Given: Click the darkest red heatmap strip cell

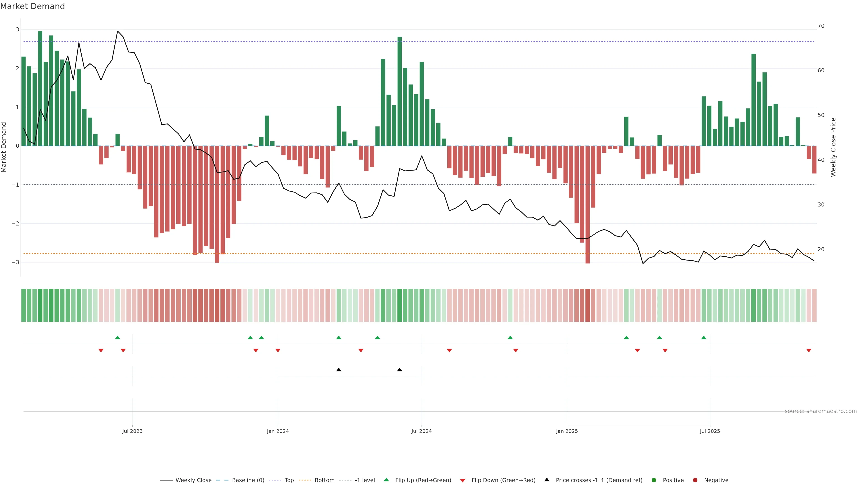Looking at the screenshot, I should click(588, 305).
